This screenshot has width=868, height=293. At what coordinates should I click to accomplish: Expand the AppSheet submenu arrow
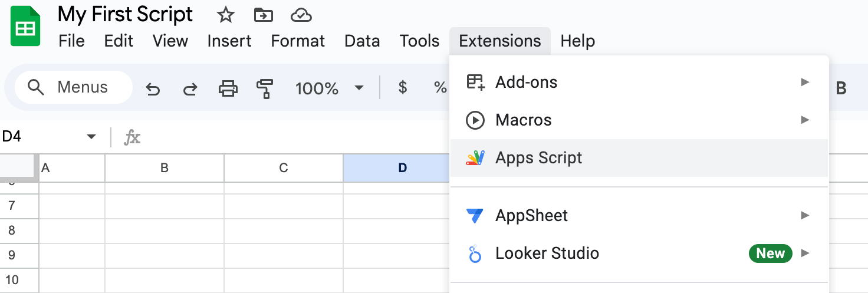[x=805, y=216]
